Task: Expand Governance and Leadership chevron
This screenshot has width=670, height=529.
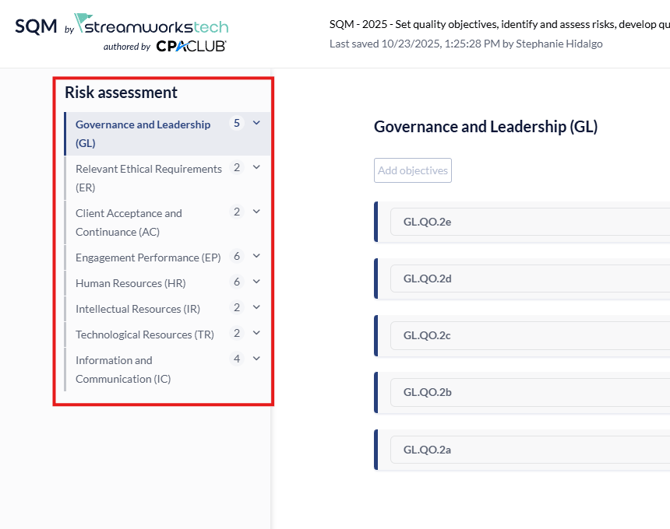Action: tap(257, 123)
